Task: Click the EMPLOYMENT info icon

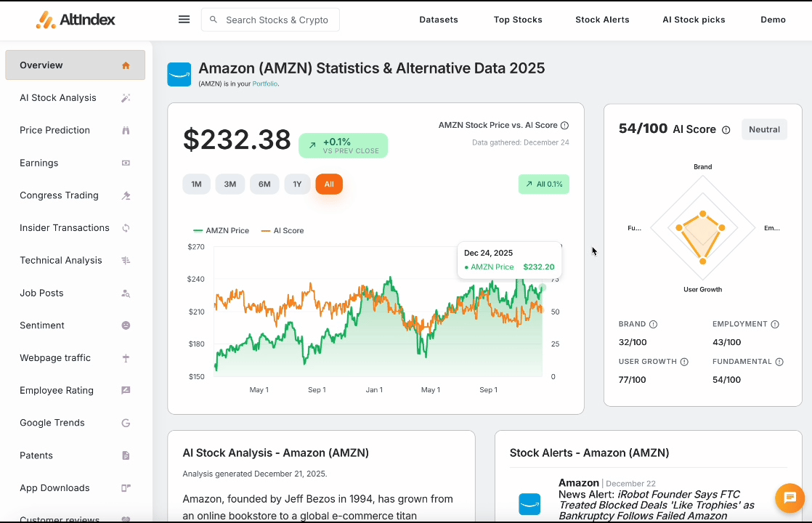Action: (775, 324)
